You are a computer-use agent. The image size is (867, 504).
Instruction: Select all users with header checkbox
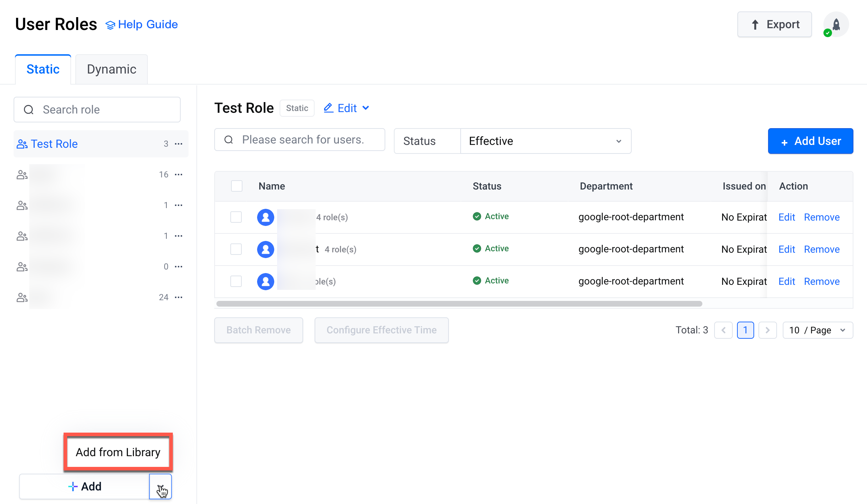[x=236, y=186]
